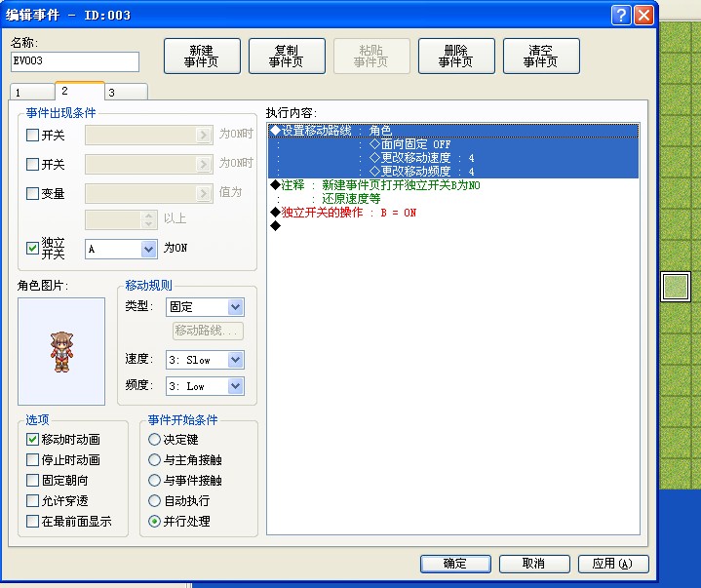Select the 独立开关的操作 : B = ON line
The width and height of the screenshot is (701, 588).
pos(453,212)
